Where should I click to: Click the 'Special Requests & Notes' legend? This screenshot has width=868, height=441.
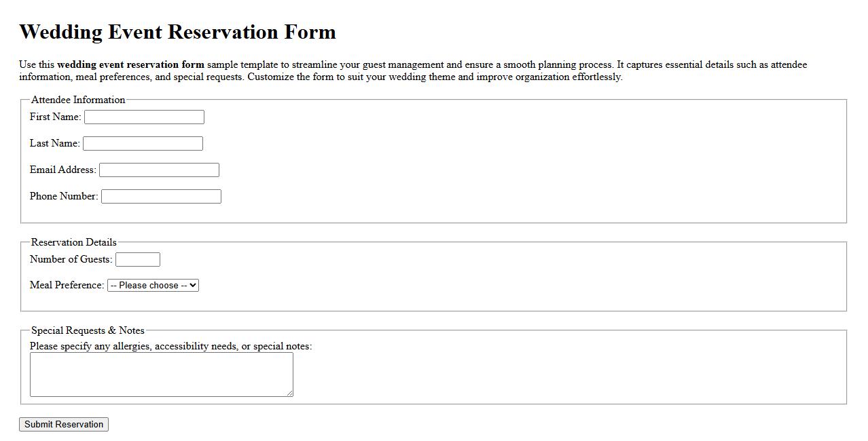pos(87,330)
